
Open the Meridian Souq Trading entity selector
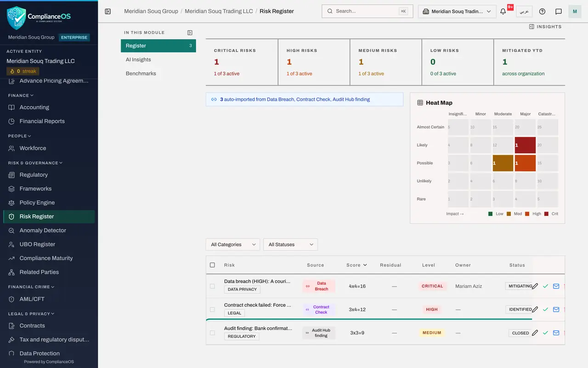tap(457, 11)
